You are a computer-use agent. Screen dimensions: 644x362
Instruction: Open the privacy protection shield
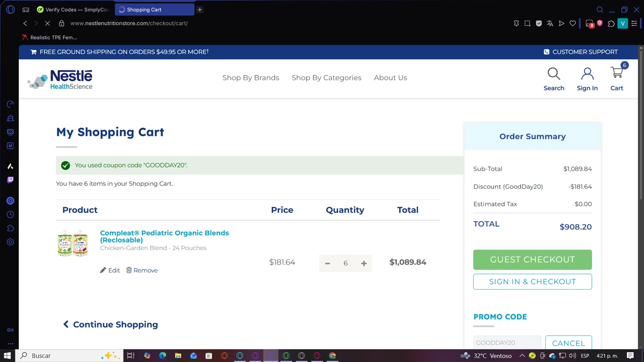pos(539,24)
